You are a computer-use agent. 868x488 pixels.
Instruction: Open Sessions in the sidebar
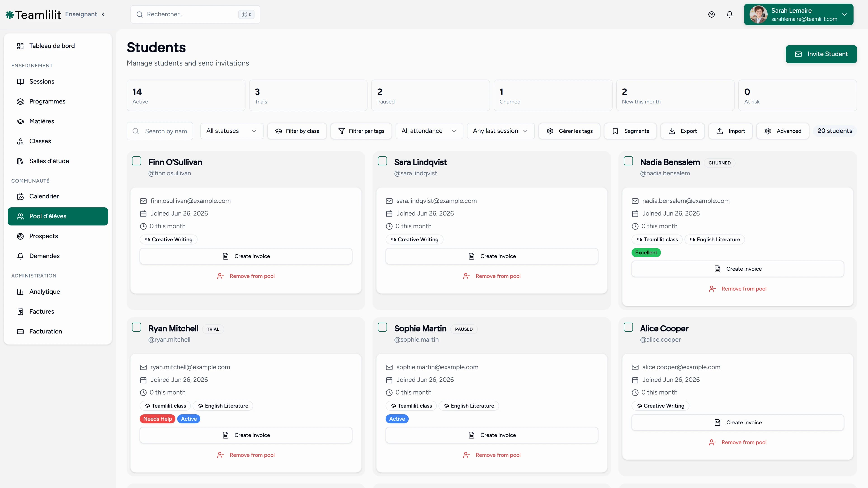[x=58, y=82]
